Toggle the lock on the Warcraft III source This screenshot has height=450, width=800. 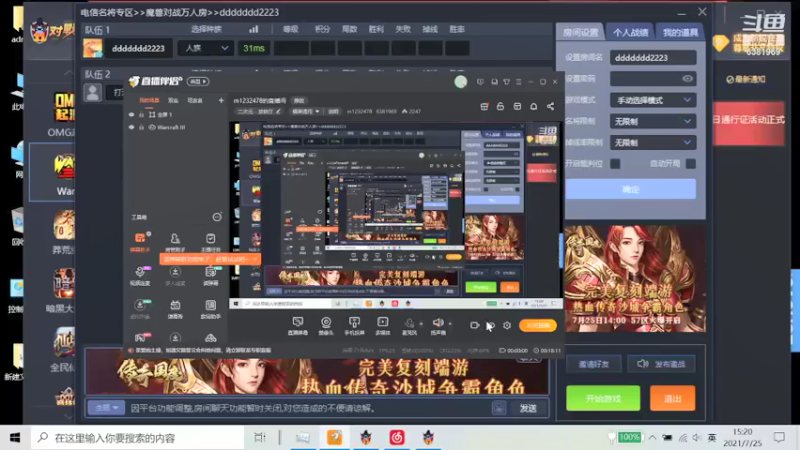click(x=141, y=127)
